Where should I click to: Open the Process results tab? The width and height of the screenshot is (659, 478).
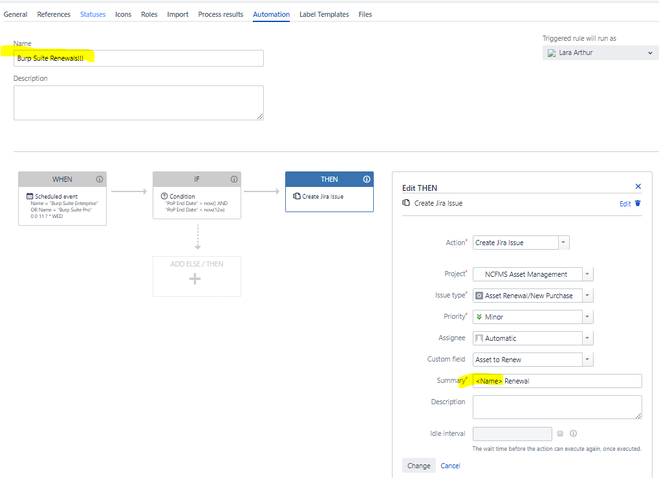pyautogui.click(x=221, y=14)
